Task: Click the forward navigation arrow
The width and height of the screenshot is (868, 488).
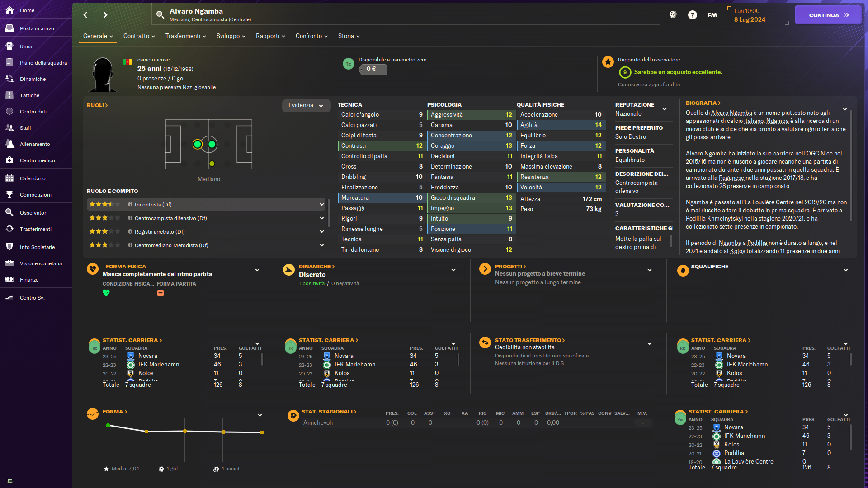Action: [x=105, y=15]
